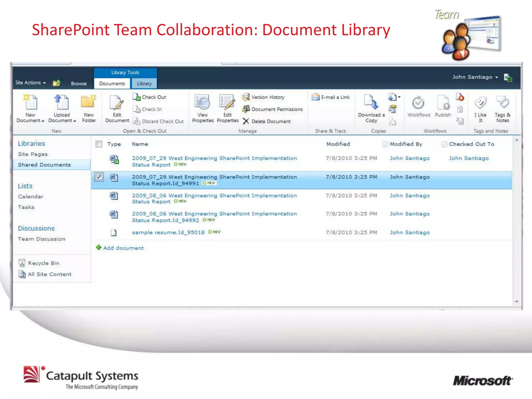Open the Libraries heading link
532x399 pixels.
(31, 143)
